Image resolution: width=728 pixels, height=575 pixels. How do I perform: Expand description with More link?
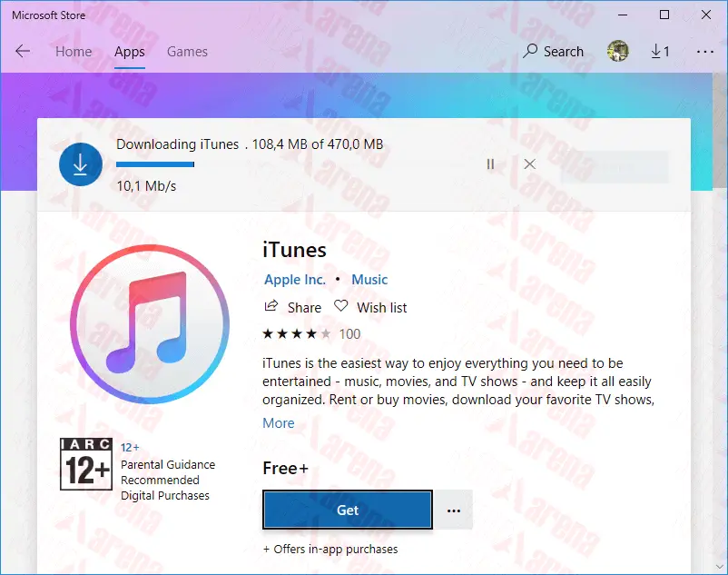pos(279,423)
